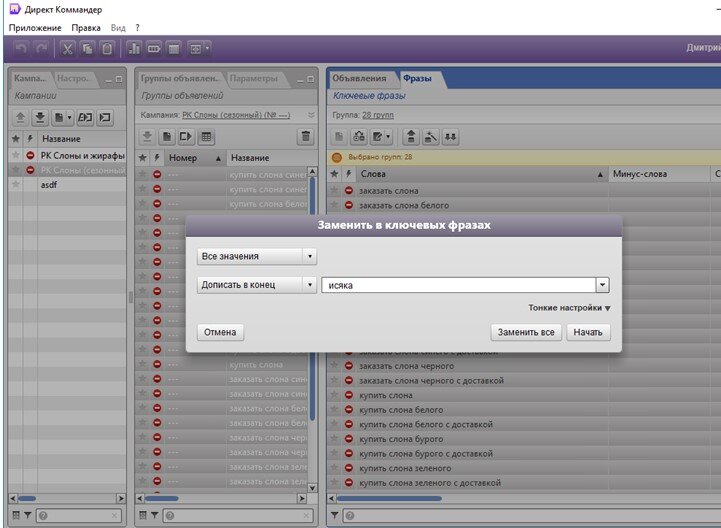Open history arrow of исяка text field
Image resolution: width=721 pixels, height=528 pixels.
click(x=602, y=285)
